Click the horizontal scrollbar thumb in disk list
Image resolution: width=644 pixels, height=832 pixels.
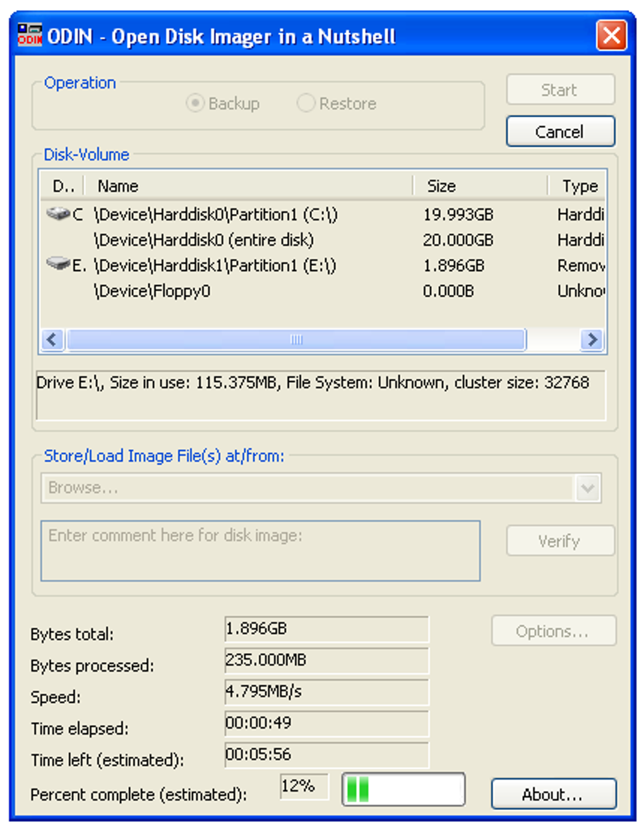[x=296, y=340]
